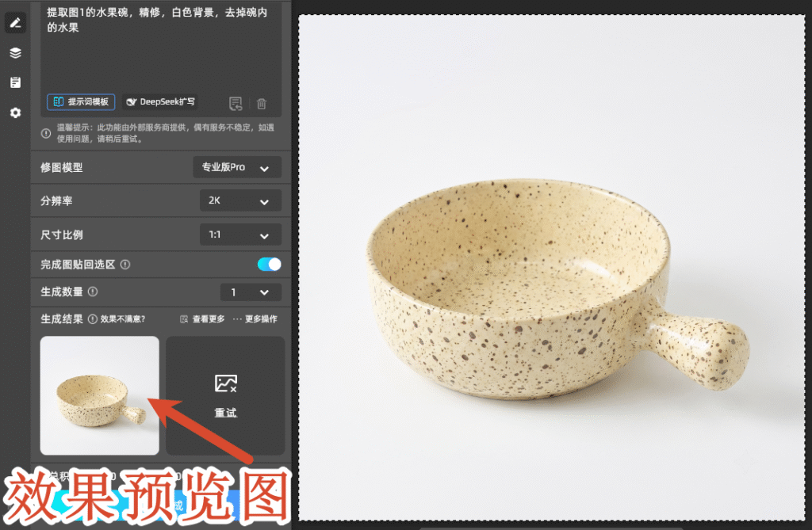Open the 修图模型 专业版Pro dropdown
Screen dimensions: 812x530
click(x=237, y=167)
